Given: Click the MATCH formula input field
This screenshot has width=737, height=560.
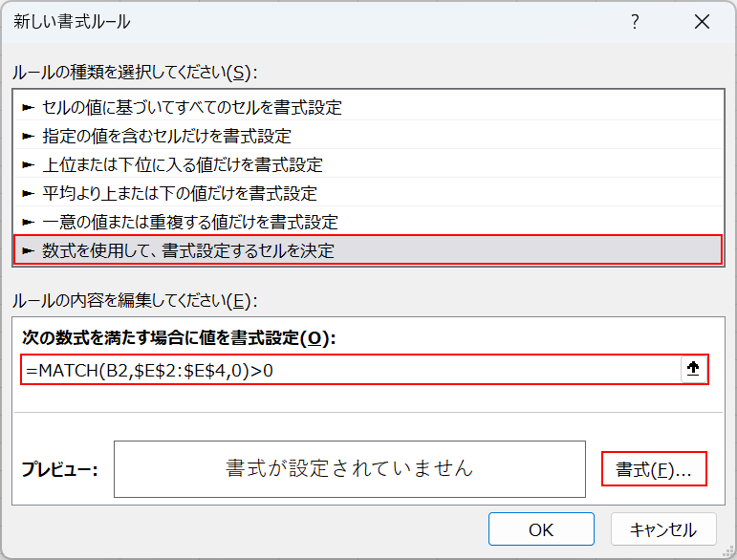Looking at the screenshot, I should pyautogui.click(x=344, y=370).
